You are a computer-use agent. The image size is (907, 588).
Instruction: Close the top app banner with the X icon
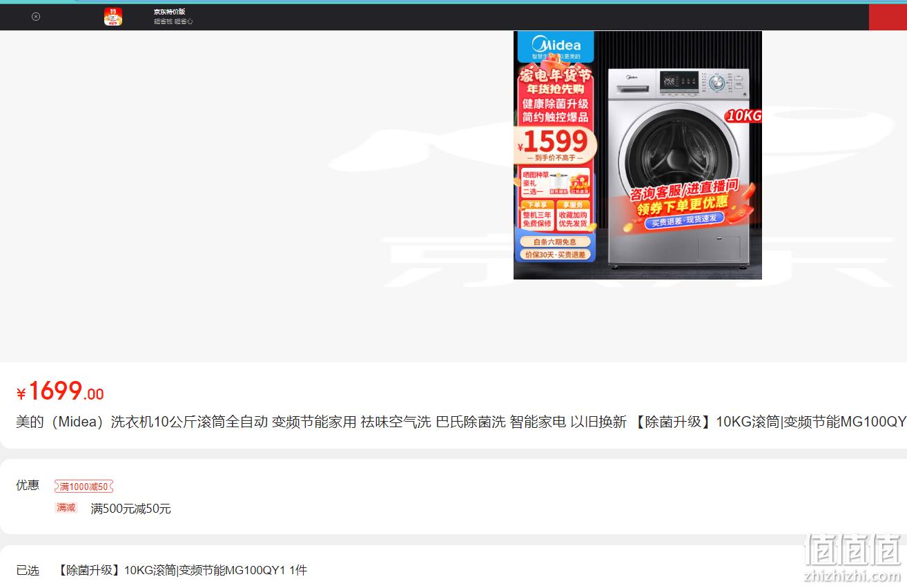(36, 17)
